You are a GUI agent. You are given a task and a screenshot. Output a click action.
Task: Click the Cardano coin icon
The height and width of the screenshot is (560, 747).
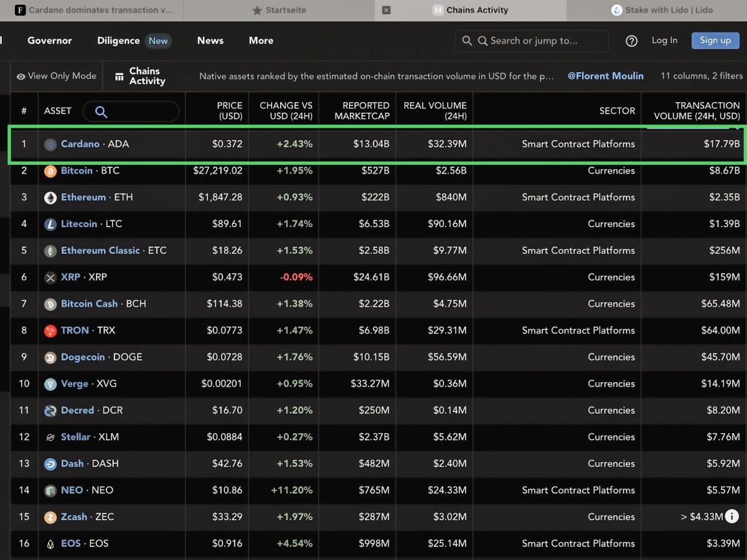click(50, 144)
